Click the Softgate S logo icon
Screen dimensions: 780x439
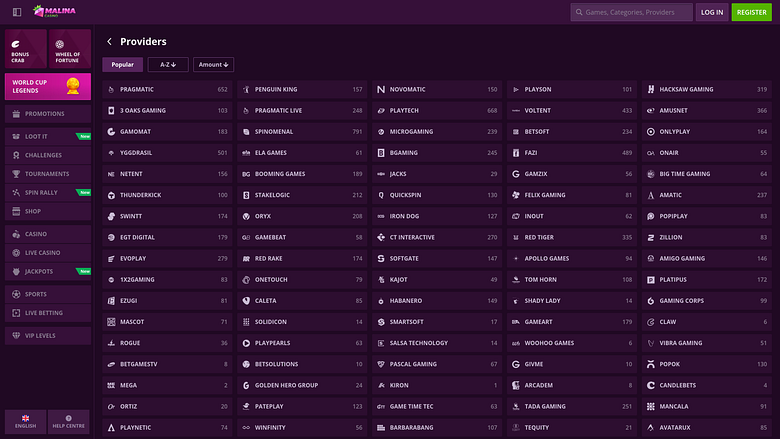point(381,259)
